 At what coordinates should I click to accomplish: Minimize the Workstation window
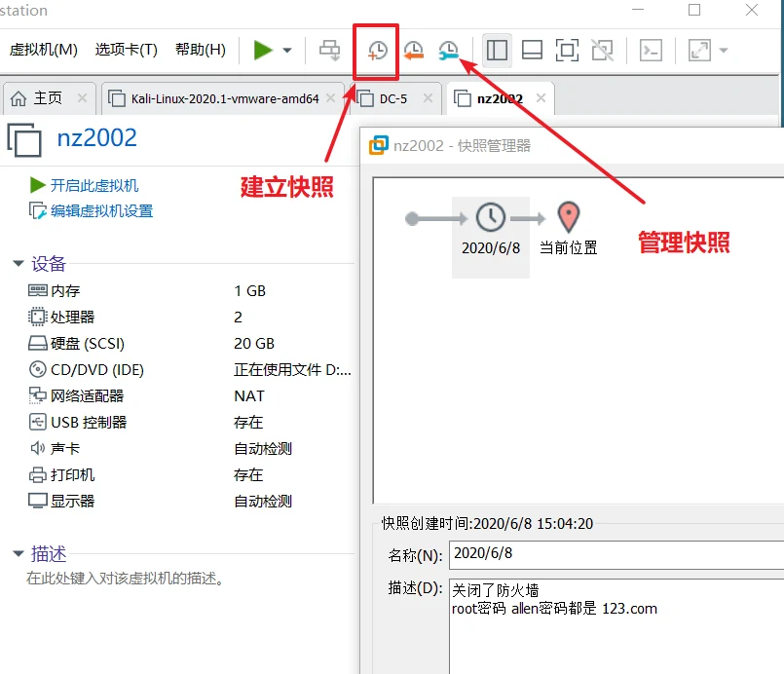point(638,10)
